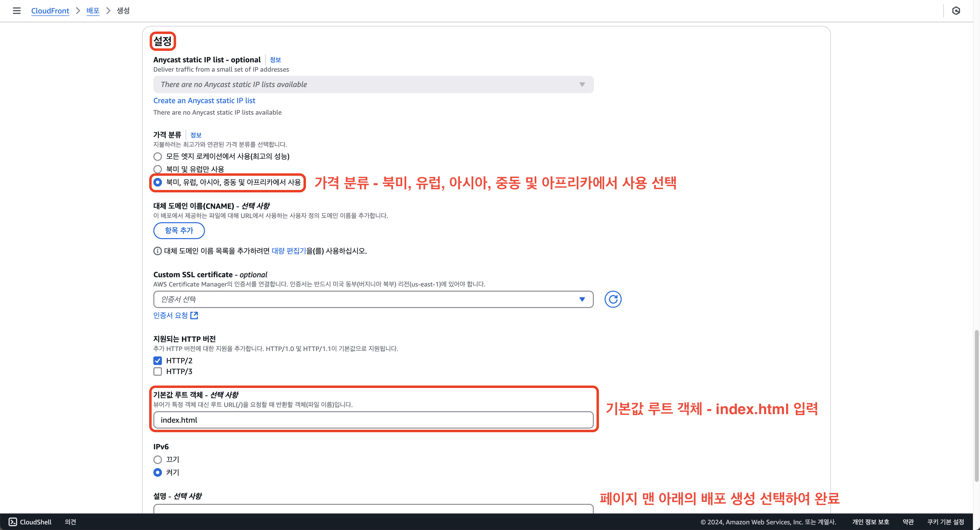The height and width of the screenshot is (530, 980).
Task: Enable the HTTP/3 checkbox
Action: pos(158,371)
